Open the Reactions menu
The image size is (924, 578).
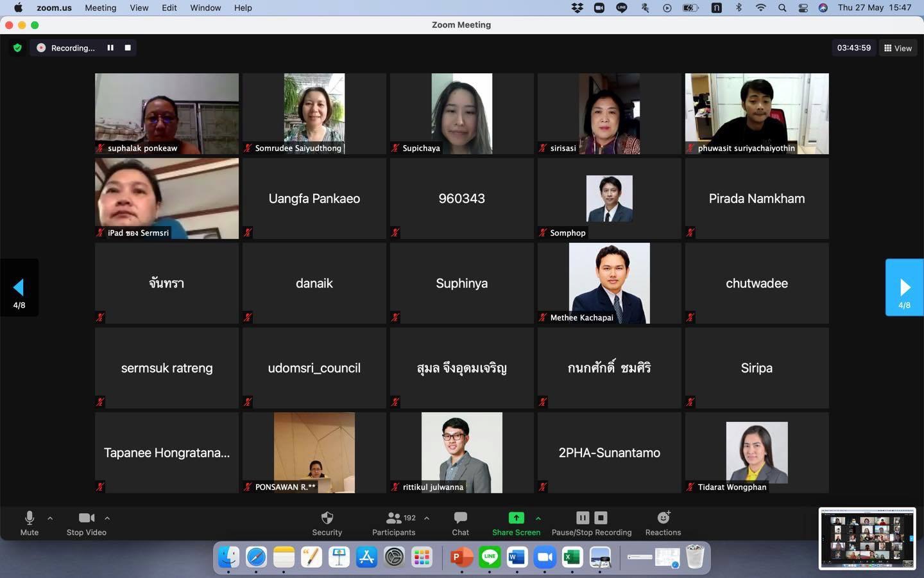point(663,518)
